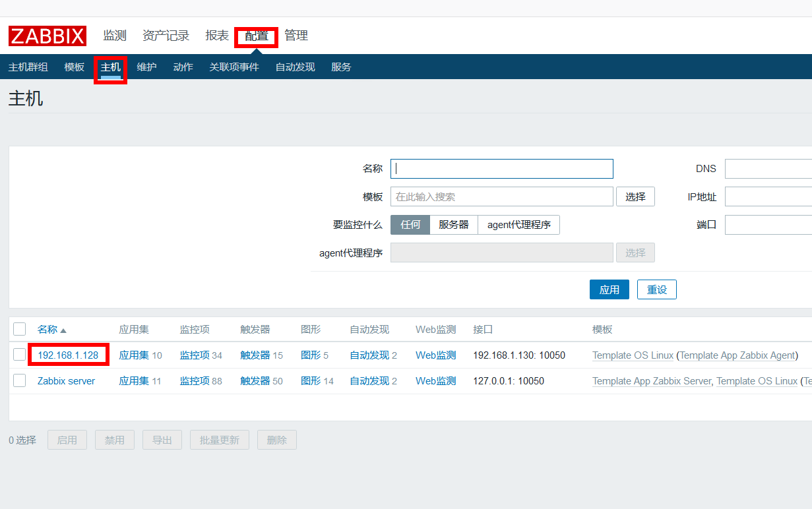Open 触发器 15 for host 192.168.1.128
This screenshot has width=812, height=509.
point(255,355)
